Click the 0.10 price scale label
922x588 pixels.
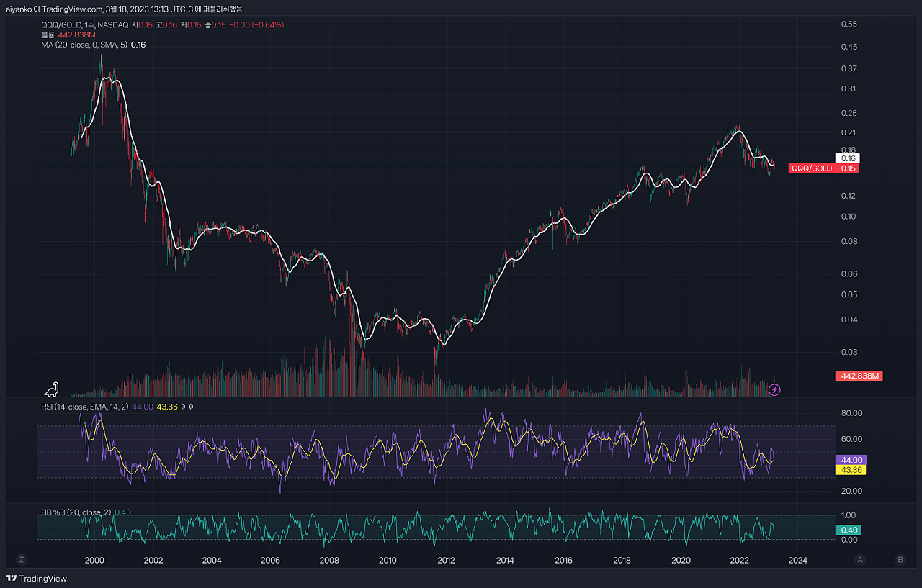coord(849,216)
